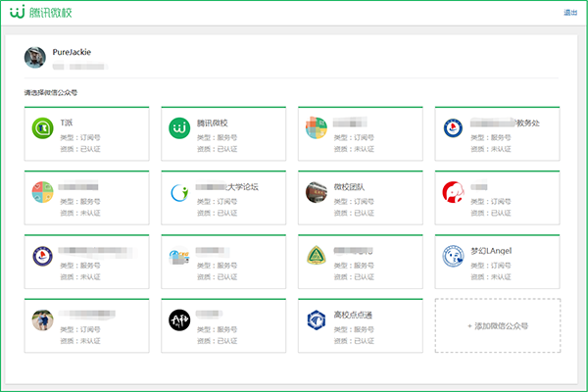588x392 pixels.
Task: Click 类型:订阅号 on 梦幻LAngel card
Action: click(x=491, y=266)
